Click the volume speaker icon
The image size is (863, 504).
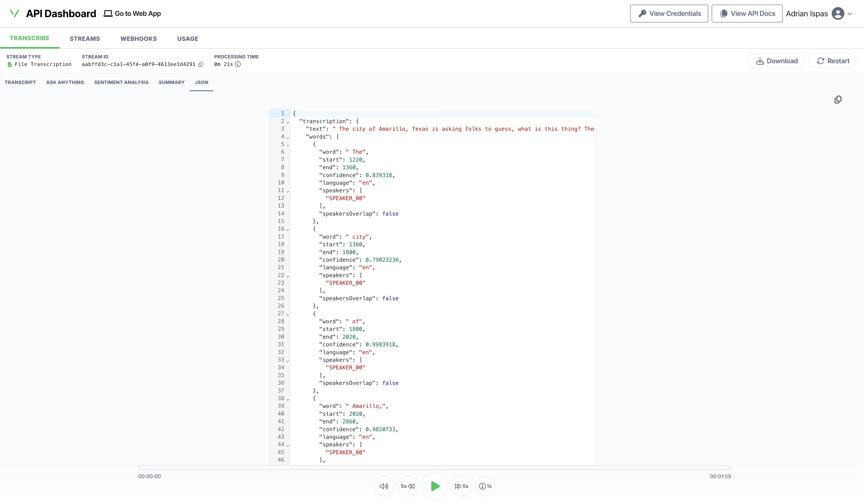383,486
